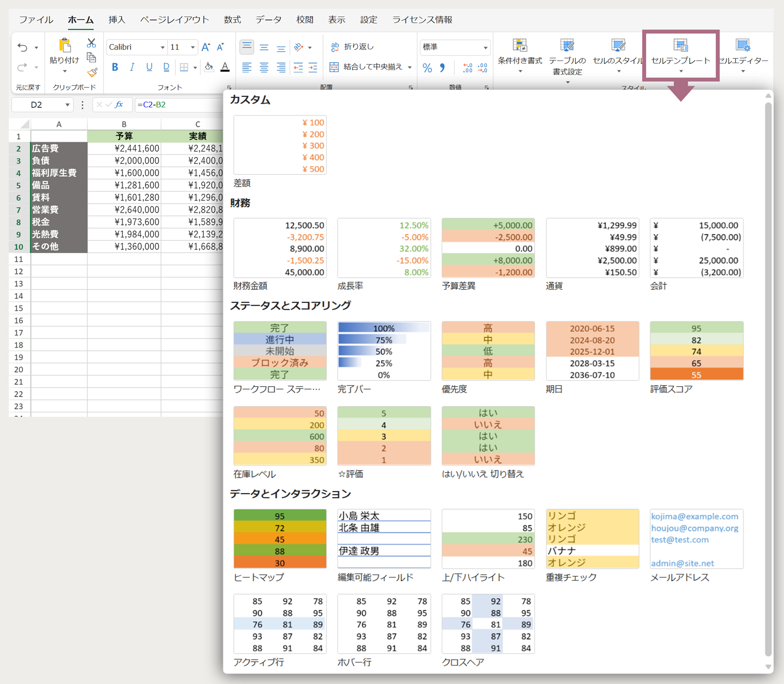
Task: Switch to the 挿入 tab
Action: click(x=117, y=20)
